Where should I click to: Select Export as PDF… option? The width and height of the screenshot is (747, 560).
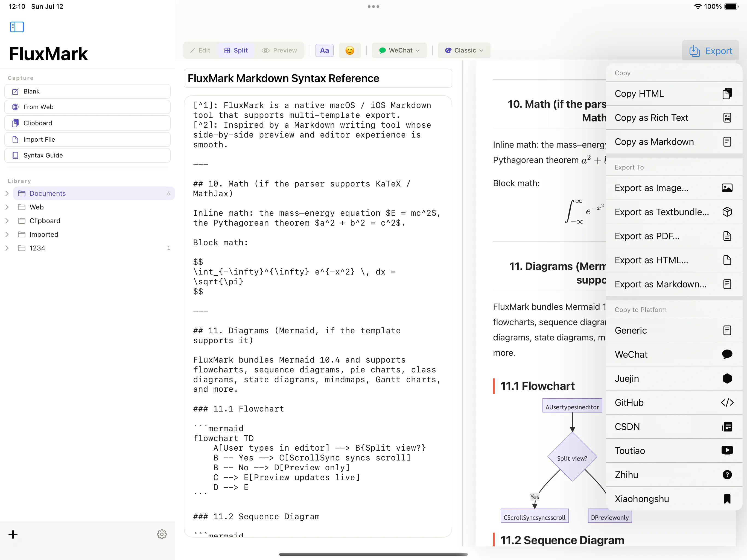674,236
